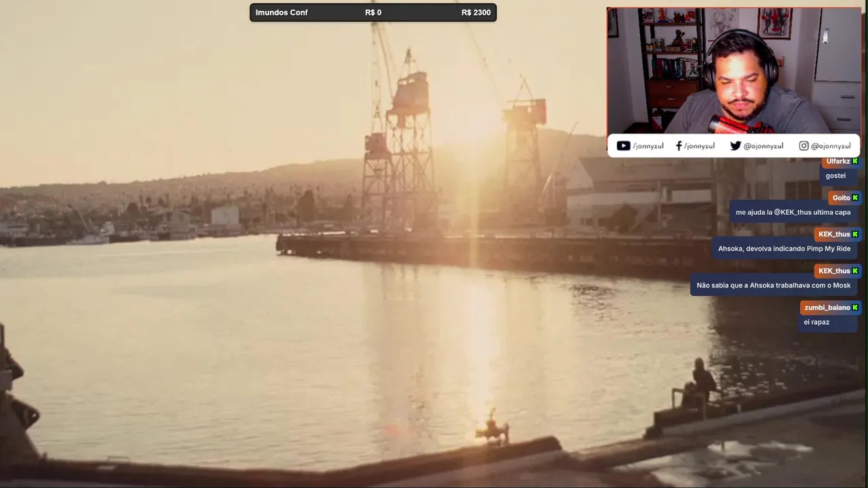Viewport: 868px width, 488px height.
Task: Click the username Ulfarkz in chat
Action: (838, 161)
